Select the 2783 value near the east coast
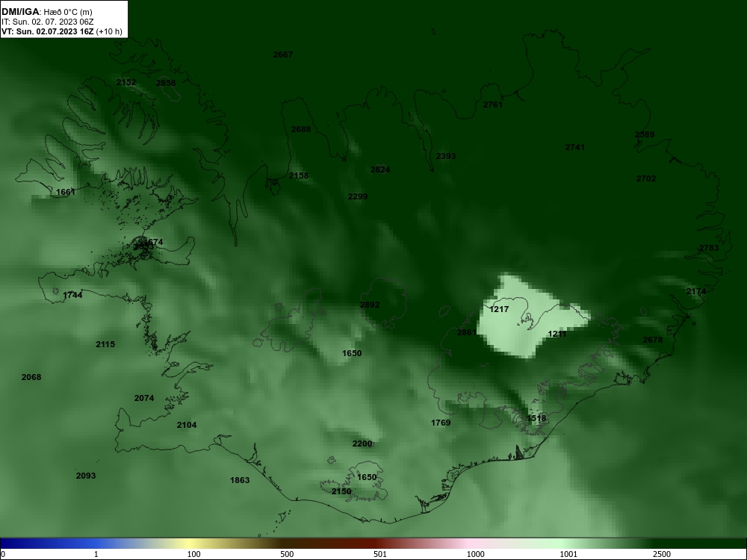The width and height of the screenshot is (747, 560). click(709, 248)
